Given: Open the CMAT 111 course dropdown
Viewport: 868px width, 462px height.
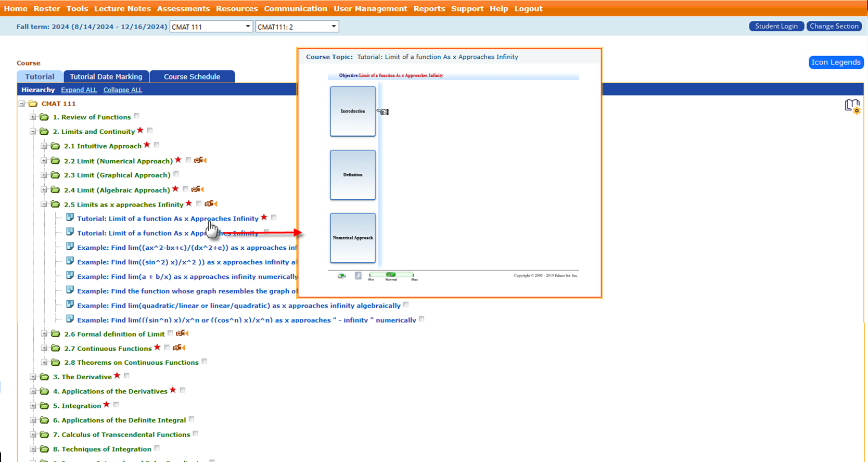Looking at the screenshot, I should tap(211, 27).
